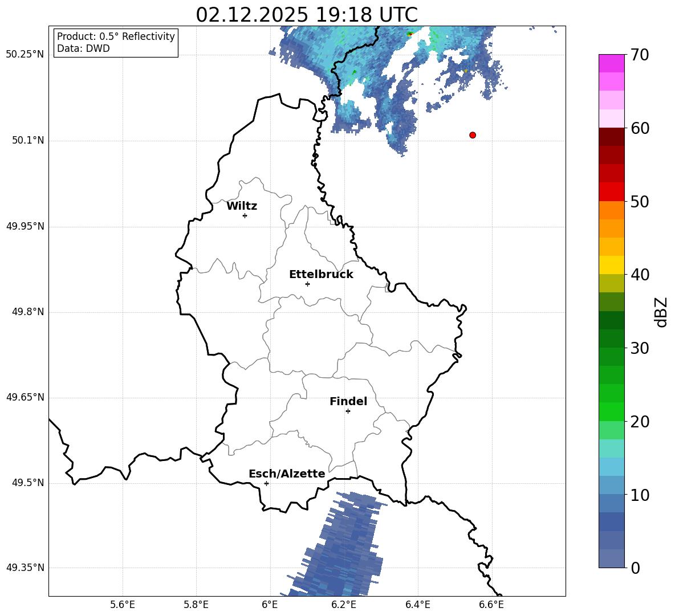The width and height of the screenshot is (675, 616).
Task: Click the dBZ colorbar label
Action: point(662,312)
